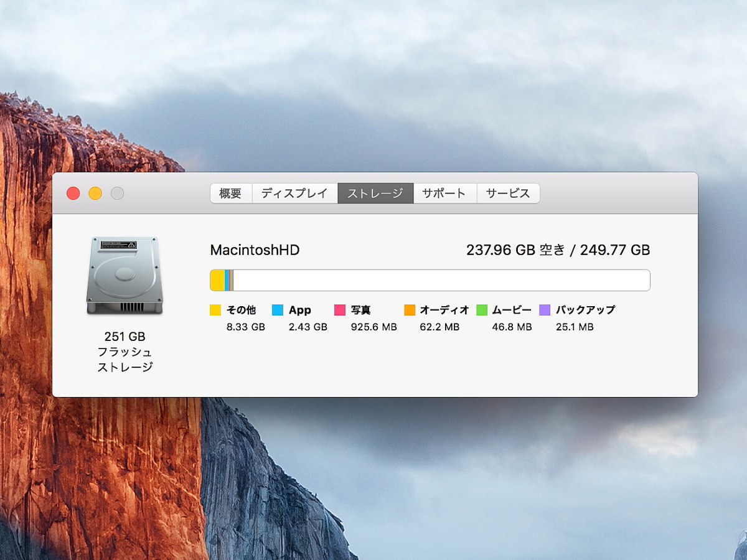This screenshot has height=560, width=747.
Task: Click the flash storage hard drive icon
Action: (125, 275)
